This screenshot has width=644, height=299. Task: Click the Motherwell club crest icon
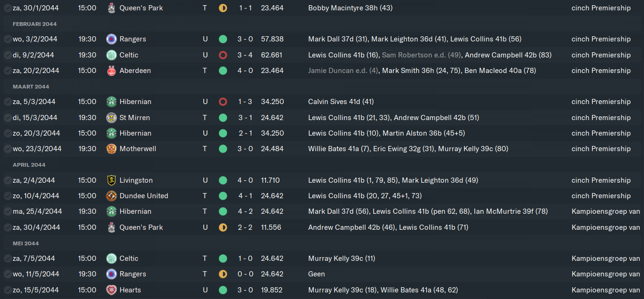pos(111,149)
